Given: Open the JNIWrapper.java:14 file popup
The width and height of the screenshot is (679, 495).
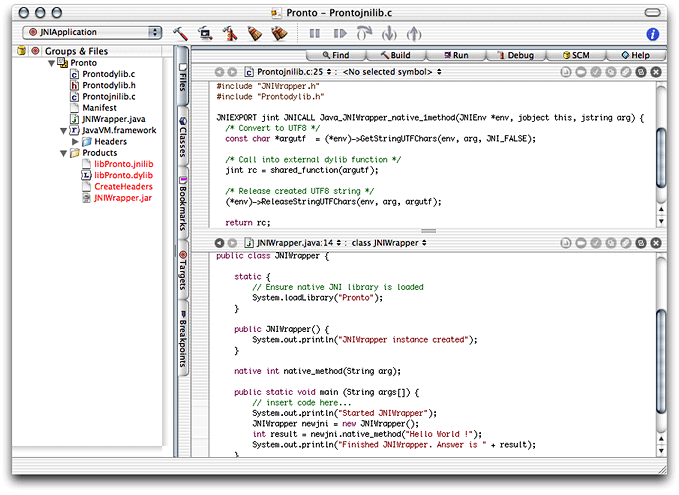Looking at the screenshot, I should click(x=293, y=243).
